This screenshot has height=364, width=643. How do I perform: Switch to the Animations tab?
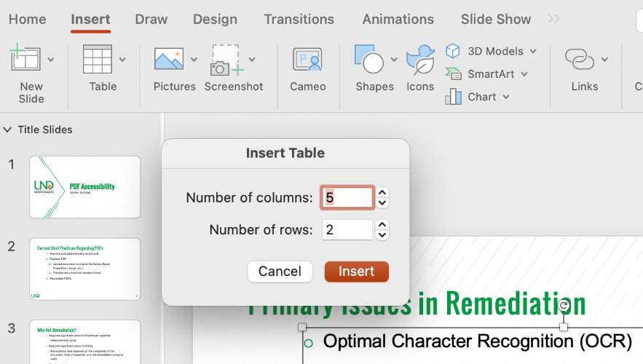click(398, 19)
